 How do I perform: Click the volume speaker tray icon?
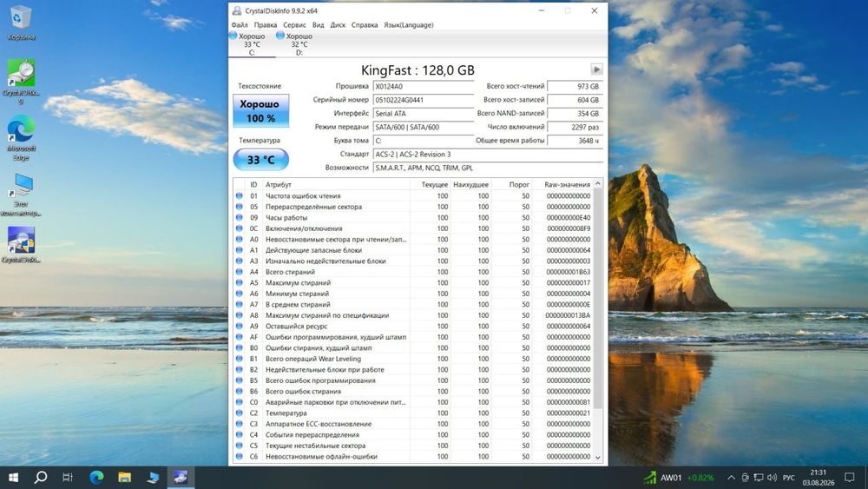pyautogui.click(x=773, y=478)
